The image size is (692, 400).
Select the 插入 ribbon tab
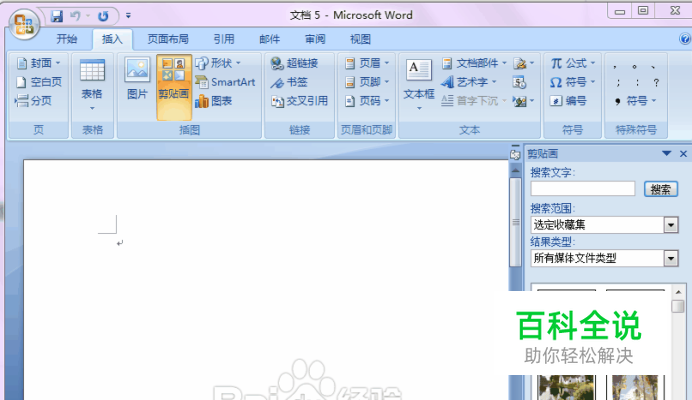point(112,39)
